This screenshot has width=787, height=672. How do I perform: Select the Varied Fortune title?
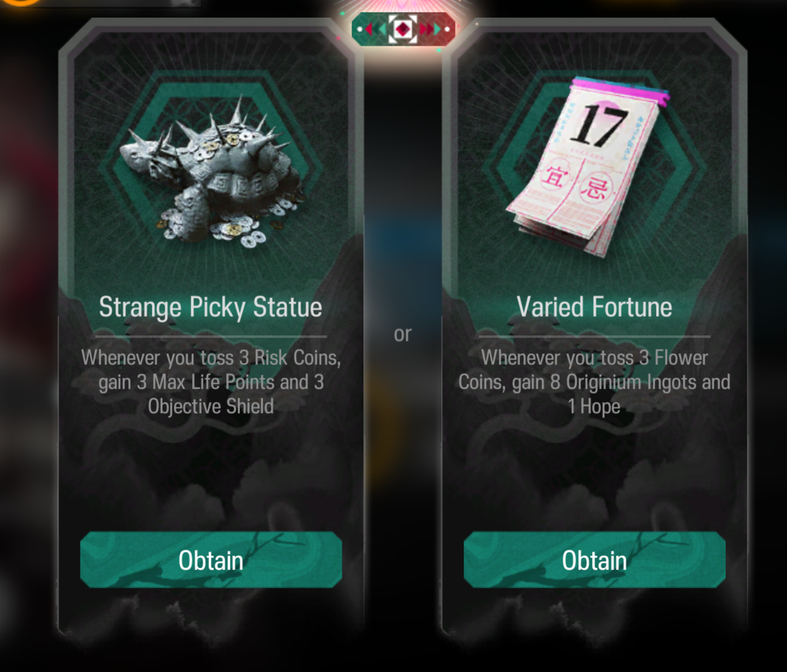[x=595, y=307]
